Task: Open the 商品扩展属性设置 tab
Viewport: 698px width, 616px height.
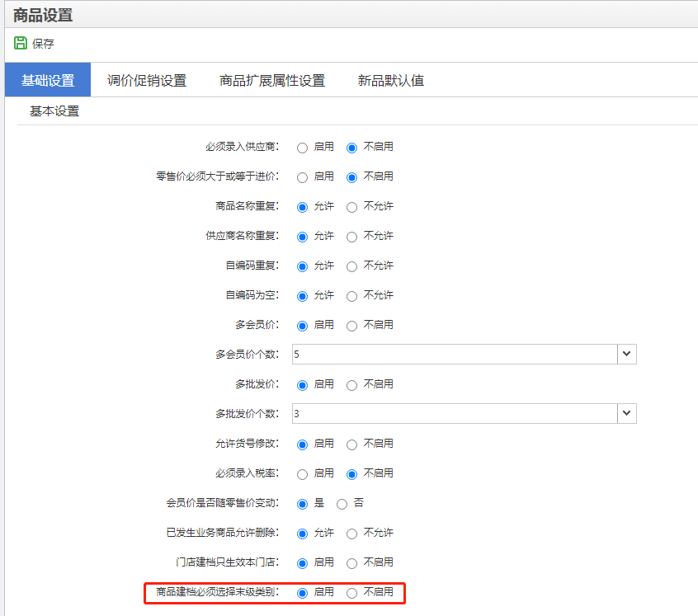Action: point(272,81)
